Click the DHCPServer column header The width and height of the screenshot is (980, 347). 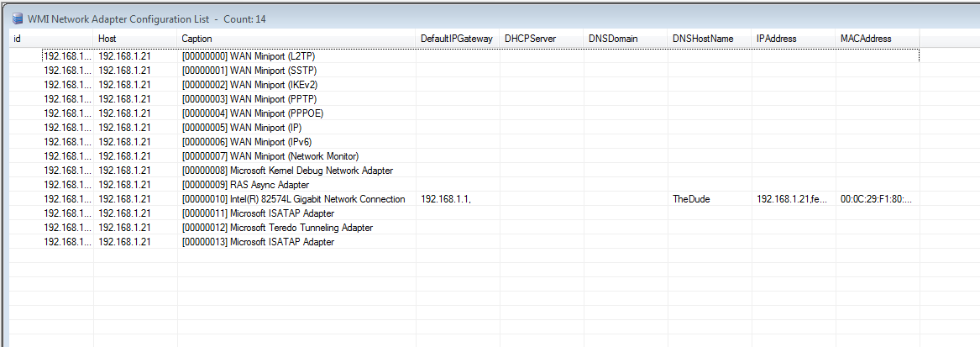pos(541,39)
